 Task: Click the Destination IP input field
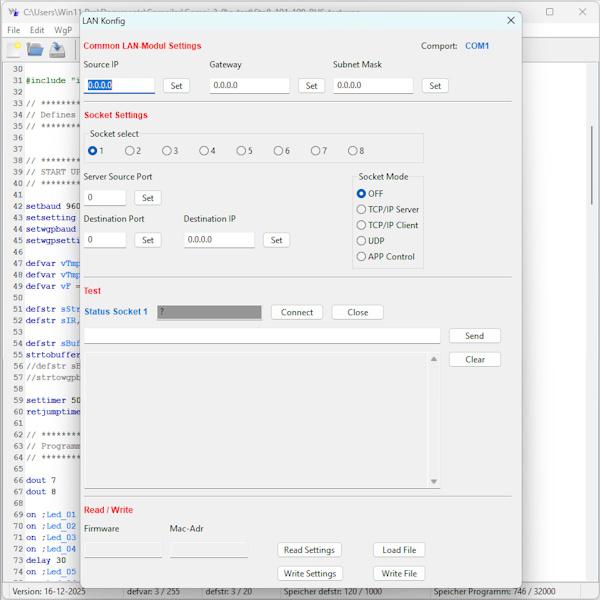click(x=219, y=240)
